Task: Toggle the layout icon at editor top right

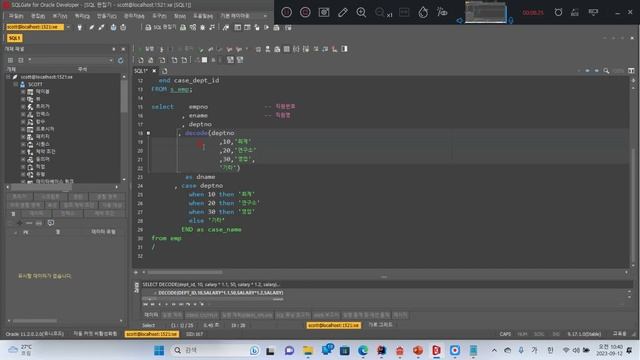Action: tap(631, 71)
